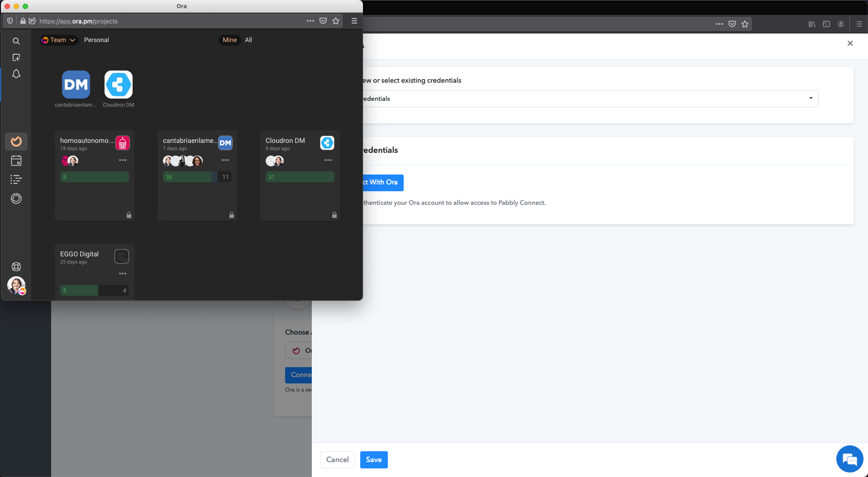This screenshot has height=477, width=868.
Task: Select the Ora projects logo in sidebar
Action: point(16,142)
